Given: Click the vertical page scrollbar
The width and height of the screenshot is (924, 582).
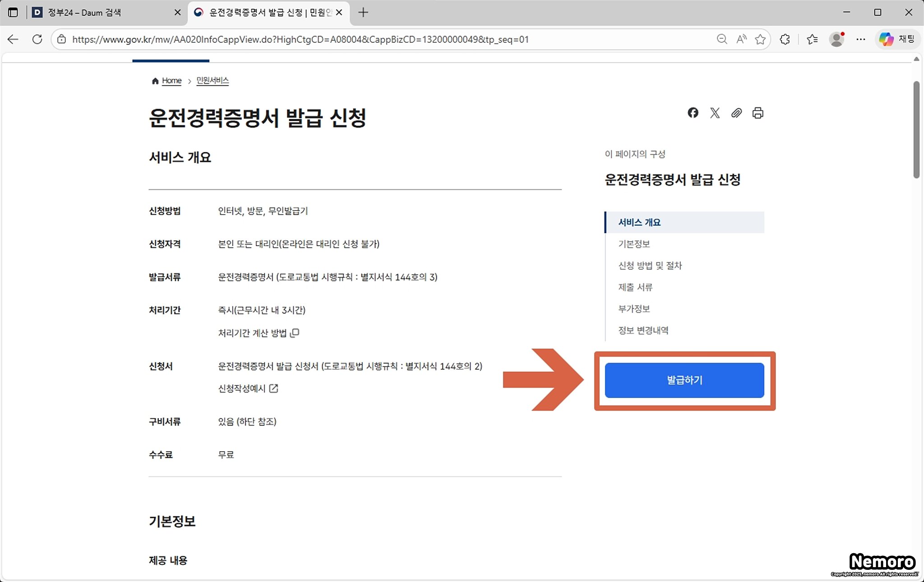Looking at the screenshot, I should (916, 130).
